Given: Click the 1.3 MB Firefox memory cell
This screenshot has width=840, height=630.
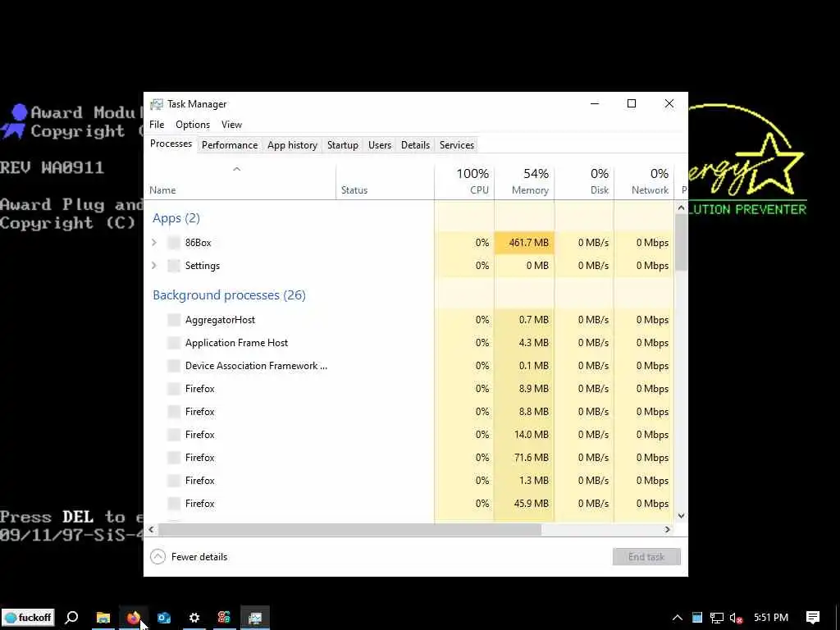Looking at the screenshot, I should 524,481.
